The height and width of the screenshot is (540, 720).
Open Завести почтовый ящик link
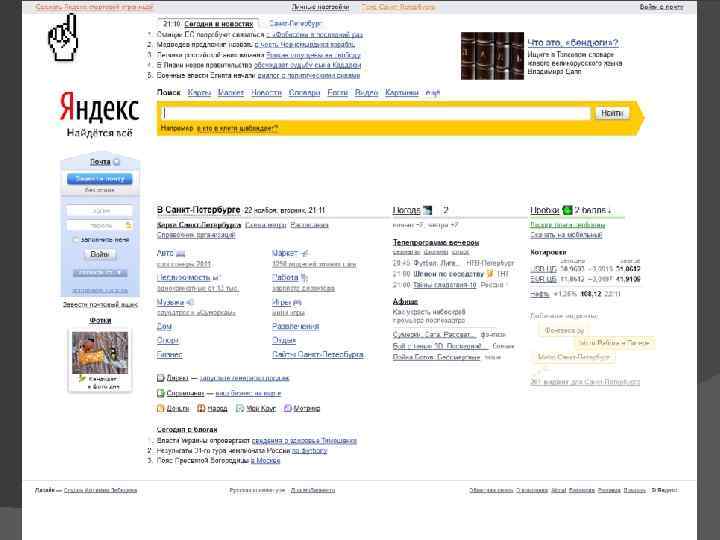tap(100, 305)
